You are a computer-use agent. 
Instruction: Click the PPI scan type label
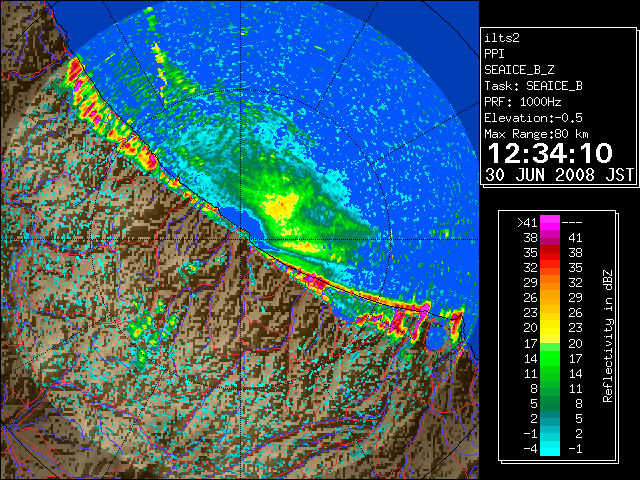click(494, 54)
